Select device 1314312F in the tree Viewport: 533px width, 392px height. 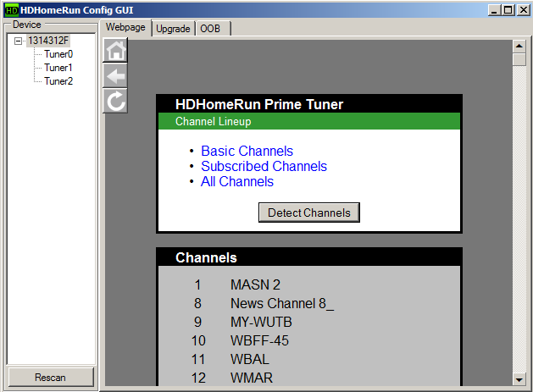point(48,41)
